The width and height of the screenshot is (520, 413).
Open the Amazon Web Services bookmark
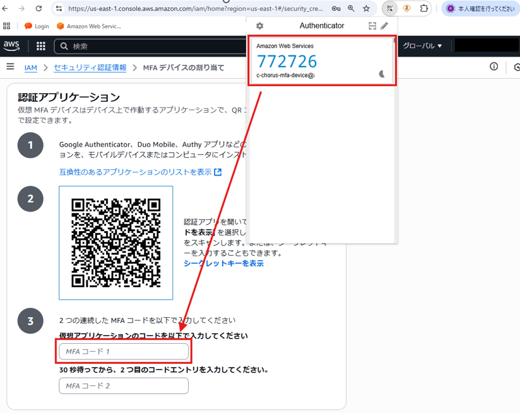pos(89,26)
